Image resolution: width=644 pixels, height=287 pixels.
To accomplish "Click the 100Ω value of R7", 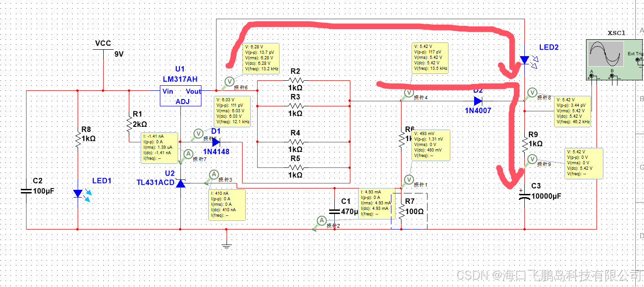I will (415, 212).
